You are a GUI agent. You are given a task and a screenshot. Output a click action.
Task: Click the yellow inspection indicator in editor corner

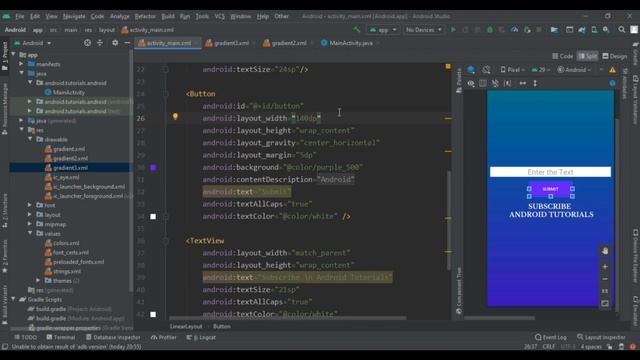[x=448, y=66]
